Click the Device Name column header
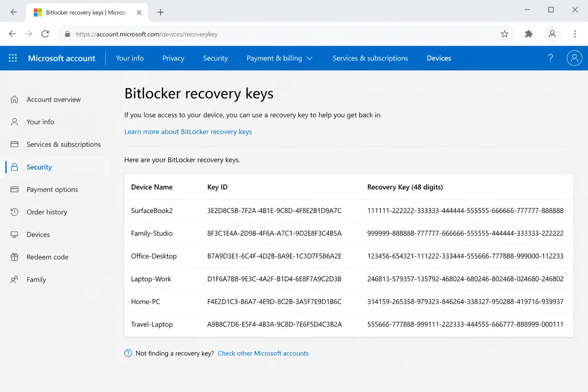This screenshot has width=588, height=392. [152, 187]
